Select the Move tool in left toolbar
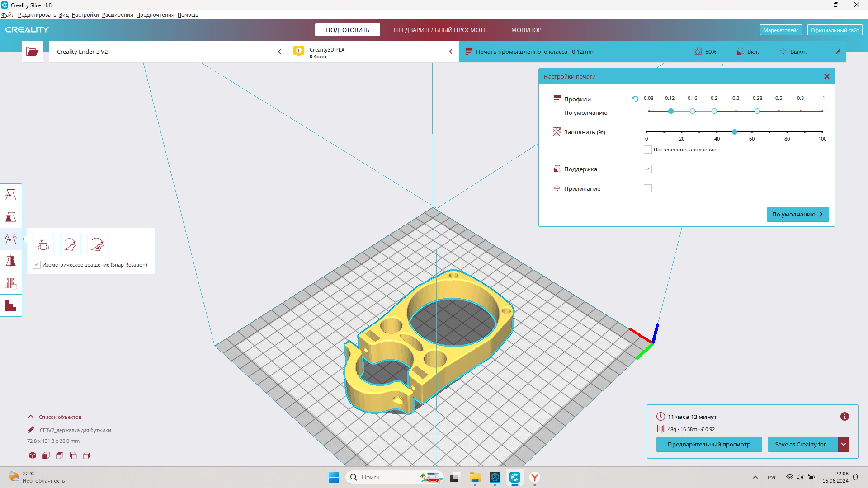868x488 pixels. coord(11,195)
